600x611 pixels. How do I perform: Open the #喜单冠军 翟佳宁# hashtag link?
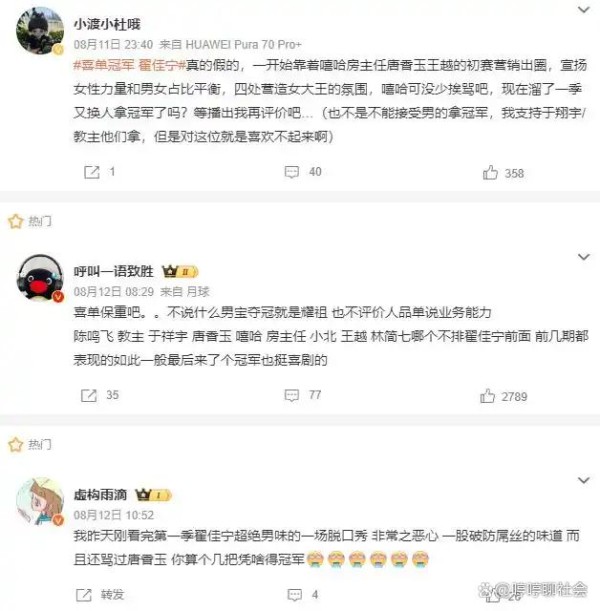[130, 65]
